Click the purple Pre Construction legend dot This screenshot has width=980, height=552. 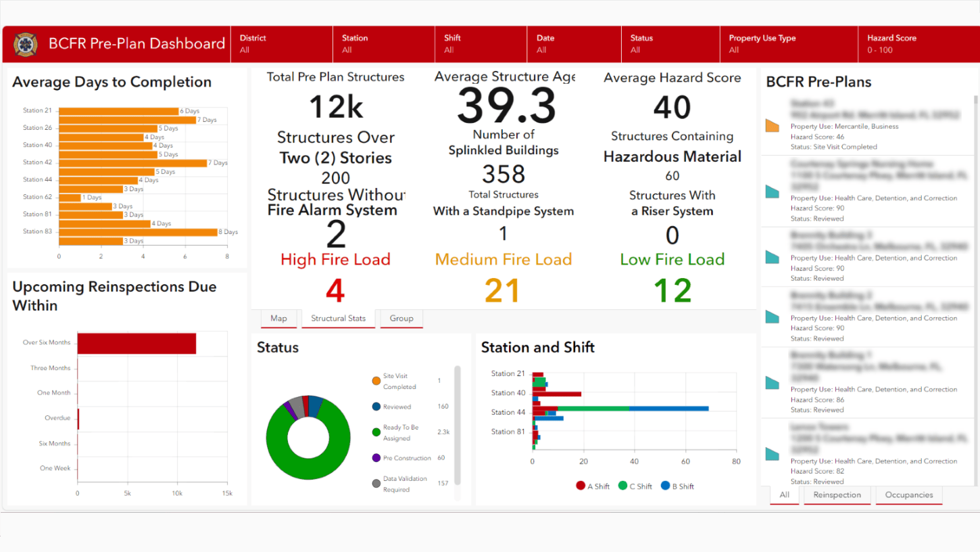click(376, 457)
